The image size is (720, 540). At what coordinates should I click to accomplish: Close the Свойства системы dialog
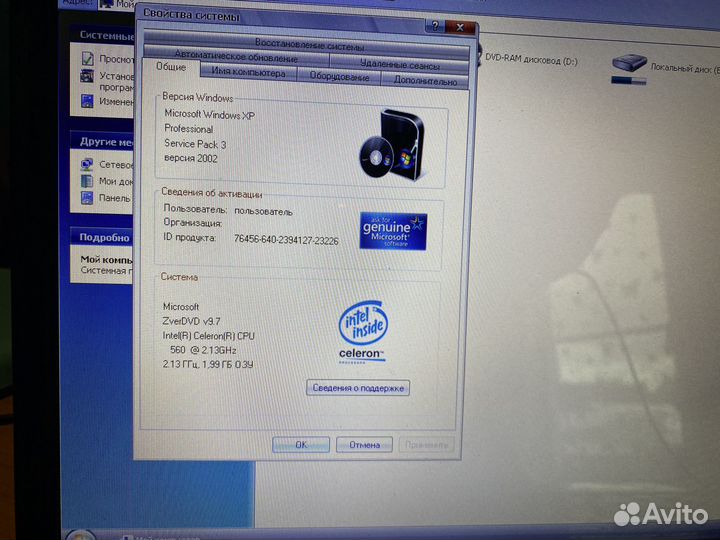click(460, 28)
